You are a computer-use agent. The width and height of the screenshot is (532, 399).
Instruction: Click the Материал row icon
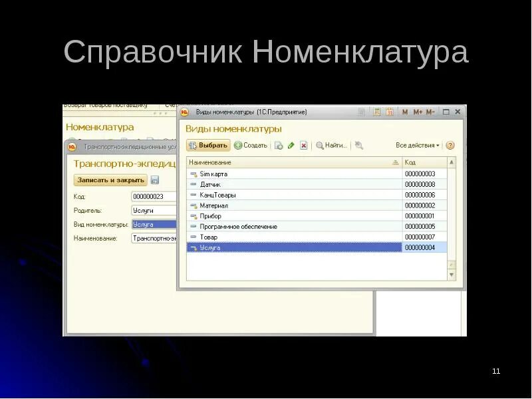click(194, 205)
